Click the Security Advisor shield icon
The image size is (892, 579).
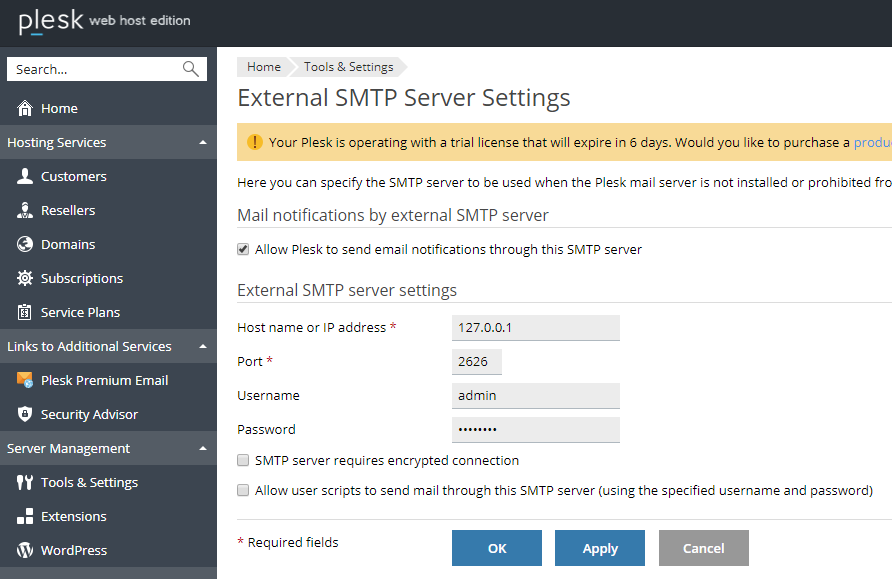click(25, 414)
